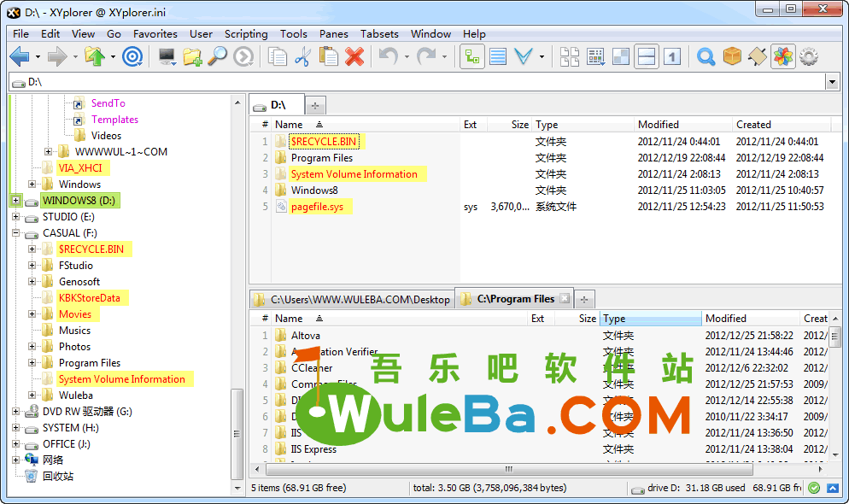Click the folder tree vertical scrollbar thumb
This screenshot has height=504, width=849.
(x=237, y=434)
